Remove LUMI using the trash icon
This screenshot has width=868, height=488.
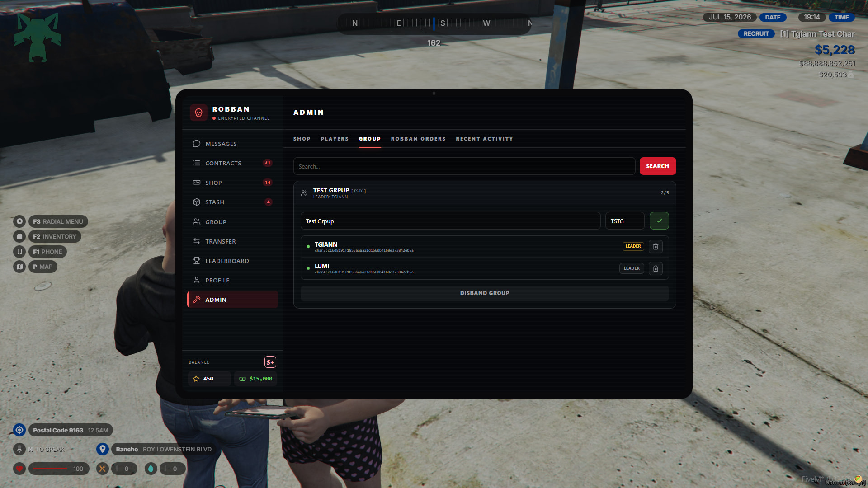pyautogui.click(x=656, y=268)
